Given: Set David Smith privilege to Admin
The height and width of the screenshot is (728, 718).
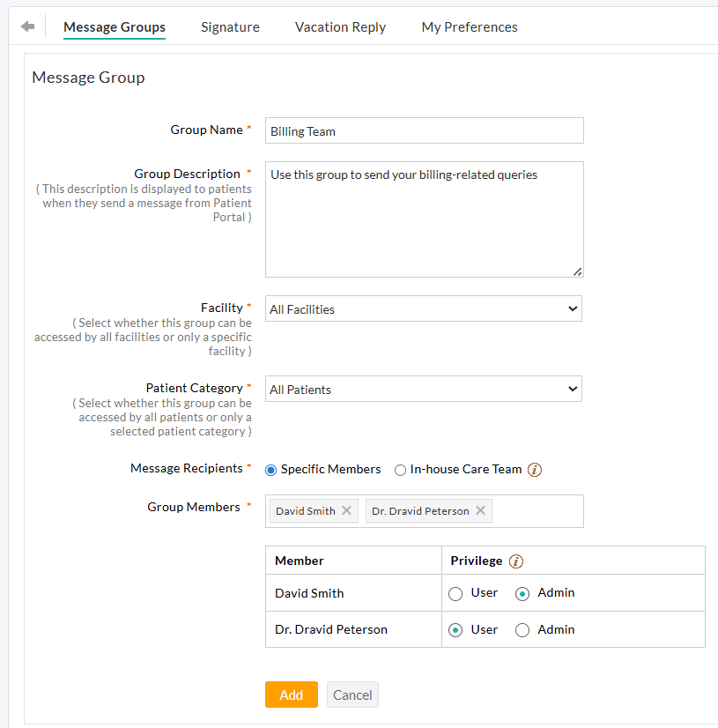Looking at the screenshot, I should click(x=522, y=594).
